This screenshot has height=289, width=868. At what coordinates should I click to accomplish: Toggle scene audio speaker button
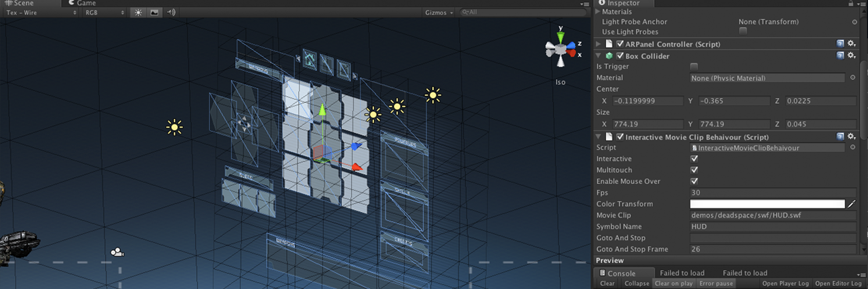coord(171,13)
